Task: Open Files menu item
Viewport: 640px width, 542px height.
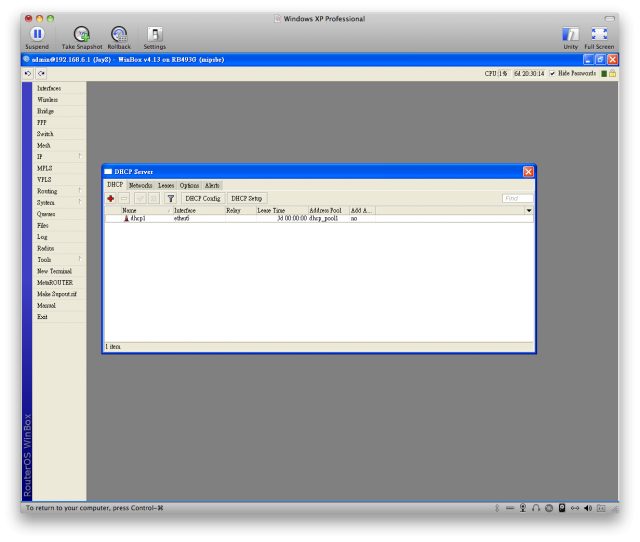Action: pos(59,225)
